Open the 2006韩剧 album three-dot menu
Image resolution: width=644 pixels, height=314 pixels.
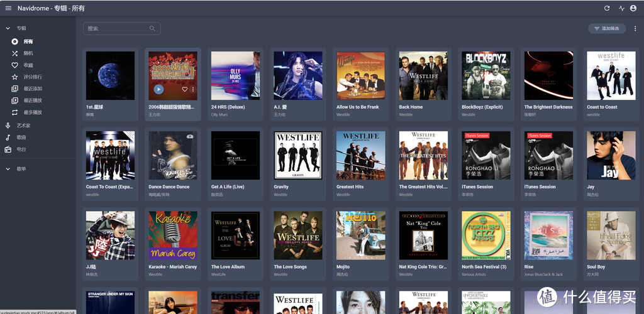(193, 89)
